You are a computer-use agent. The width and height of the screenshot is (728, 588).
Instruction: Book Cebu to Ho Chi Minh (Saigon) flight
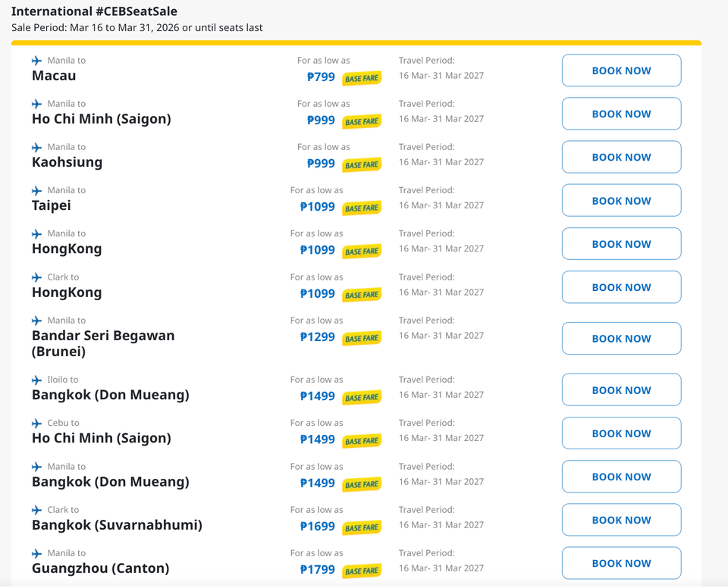pos(621,433)
